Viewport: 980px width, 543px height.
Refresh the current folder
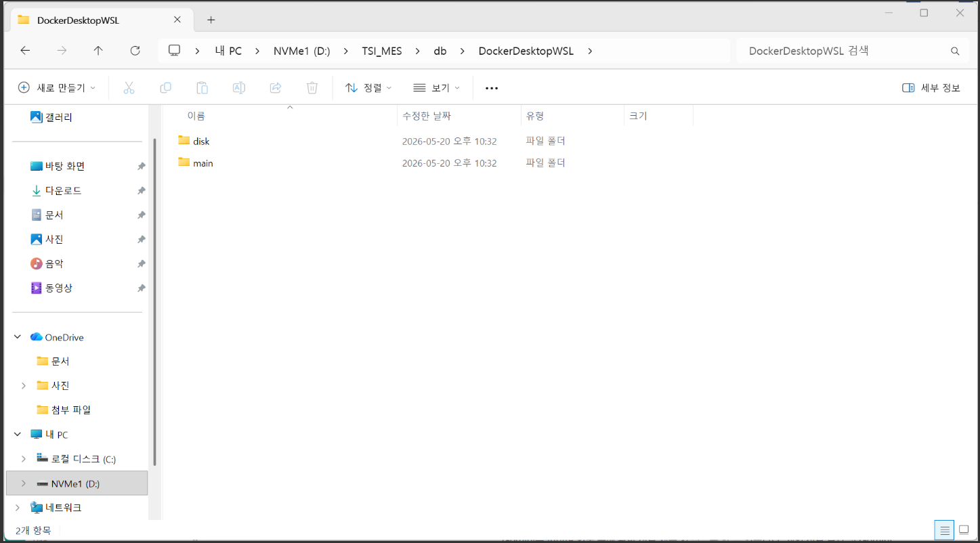[x=135, y=51]
